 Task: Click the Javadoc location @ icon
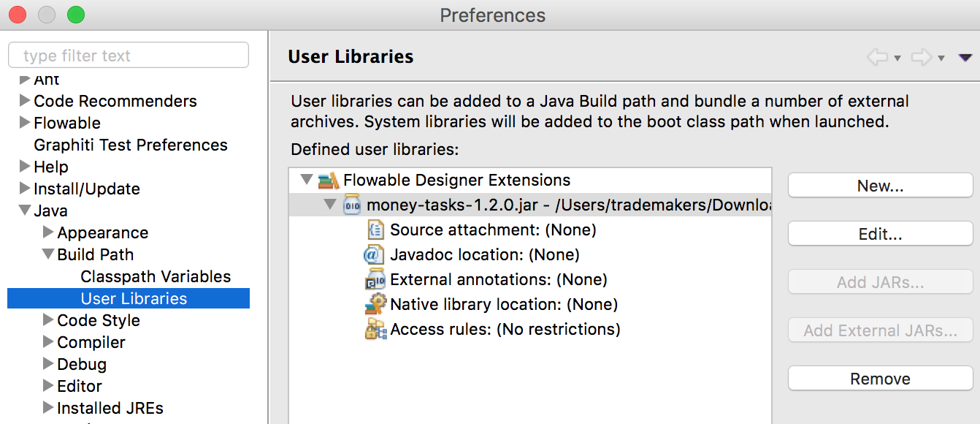pyautogui.click(x=374, y=255)
